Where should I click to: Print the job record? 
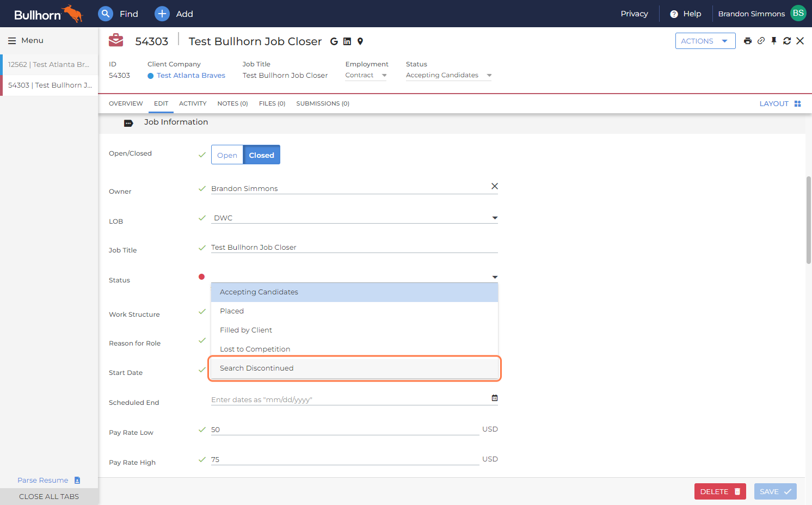click(748, 41)
